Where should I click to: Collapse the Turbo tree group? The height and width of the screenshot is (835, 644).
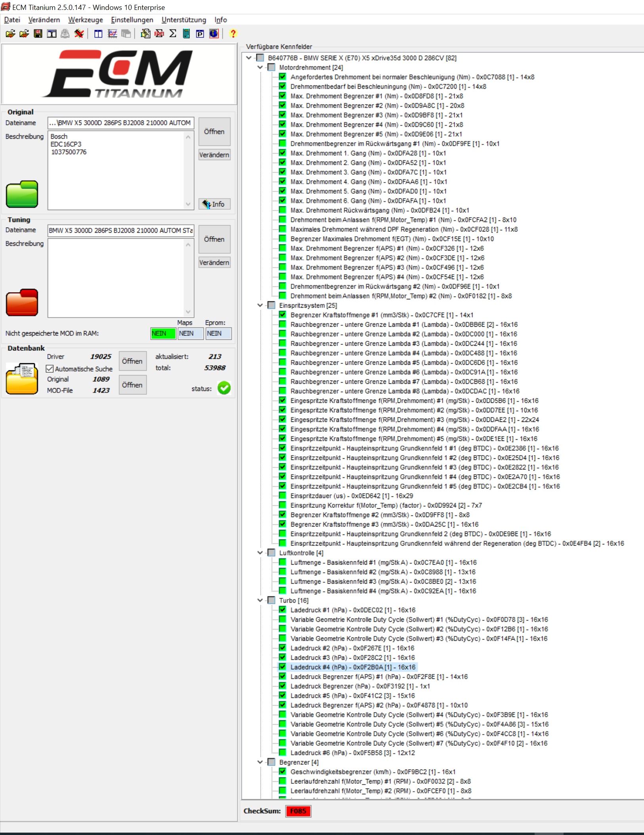[x=260, y=600]
